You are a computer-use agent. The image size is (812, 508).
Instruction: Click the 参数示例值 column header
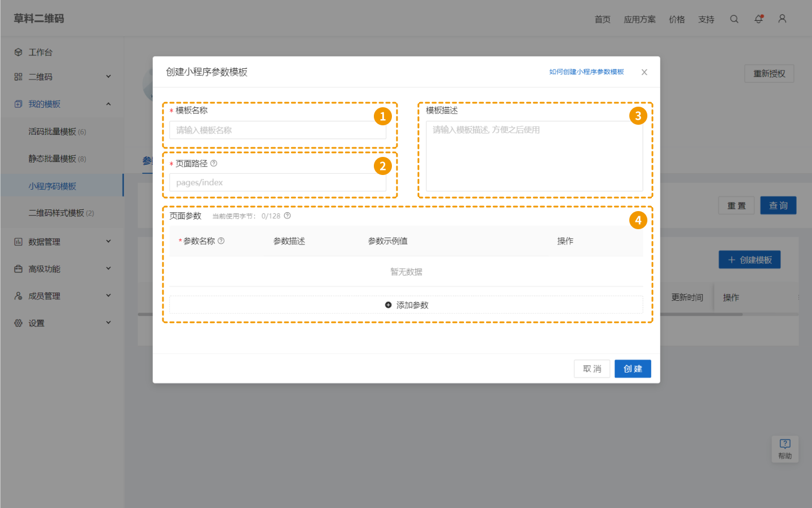[388, 241]
